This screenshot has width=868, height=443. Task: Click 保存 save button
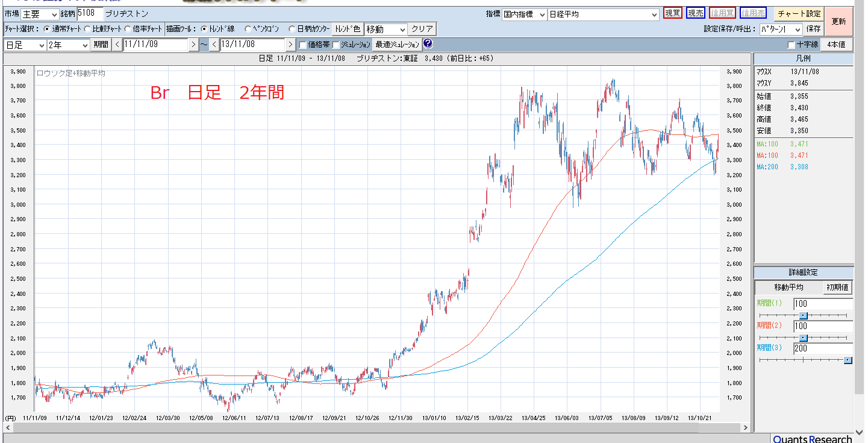click(813, 29)
